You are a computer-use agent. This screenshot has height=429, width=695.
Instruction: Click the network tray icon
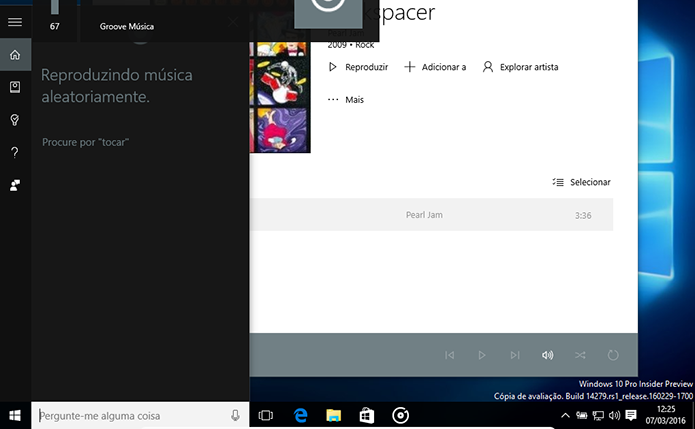point(598,415)
